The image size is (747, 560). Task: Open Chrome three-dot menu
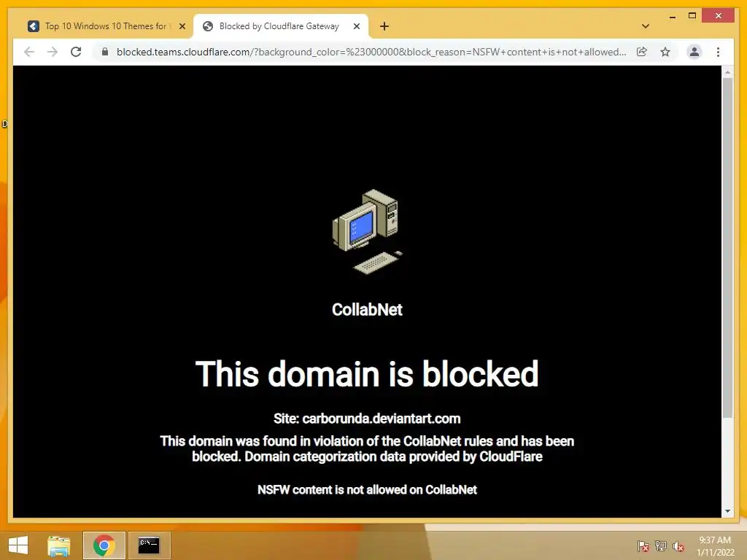click(x=718, y=52)
